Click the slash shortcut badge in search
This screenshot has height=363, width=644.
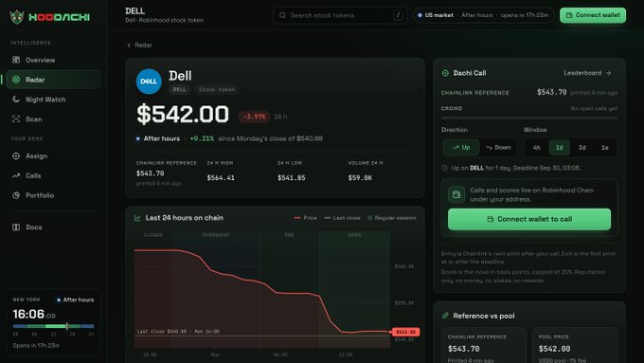pos(398,15)
